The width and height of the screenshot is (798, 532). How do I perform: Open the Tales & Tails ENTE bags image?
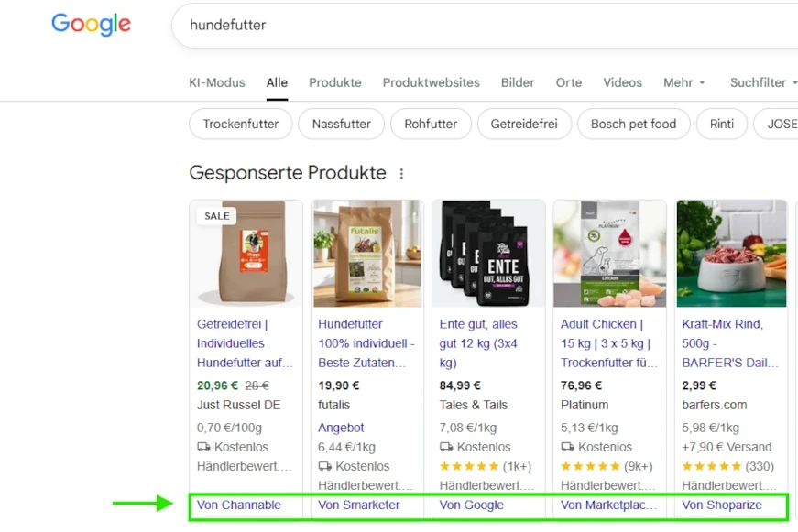point(488,254)
